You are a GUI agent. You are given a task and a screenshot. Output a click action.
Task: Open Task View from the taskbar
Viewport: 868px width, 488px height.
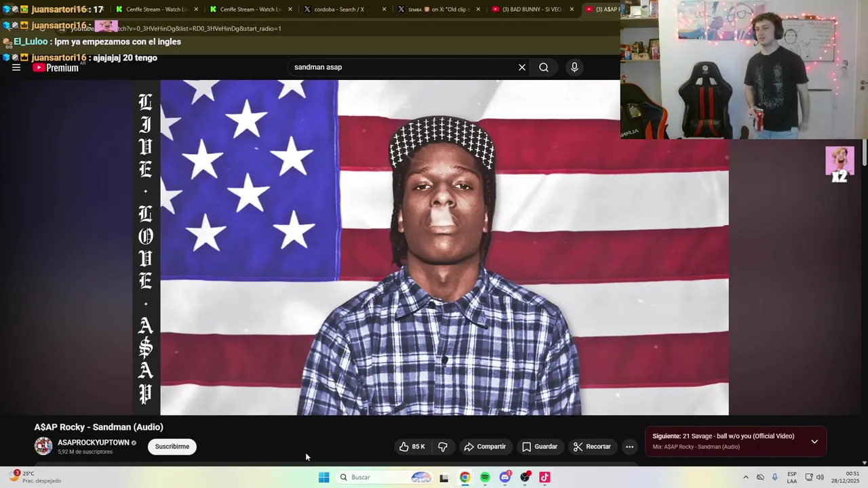[444, 478]
